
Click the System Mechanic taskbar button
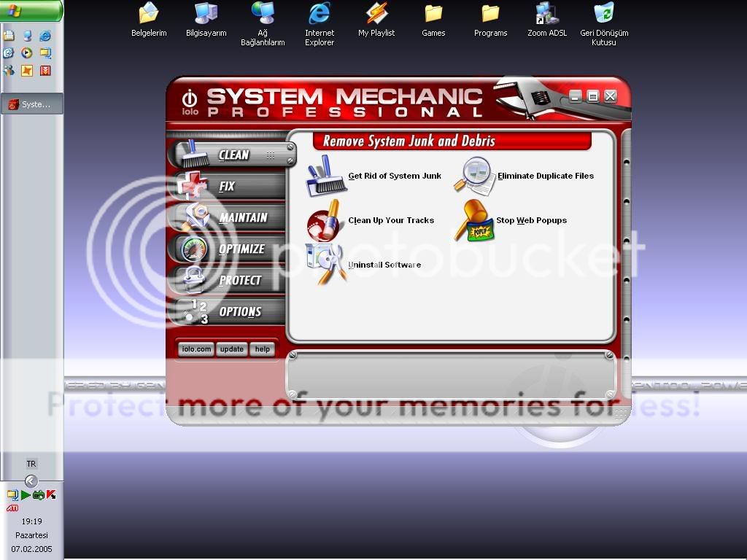(31, 104)
